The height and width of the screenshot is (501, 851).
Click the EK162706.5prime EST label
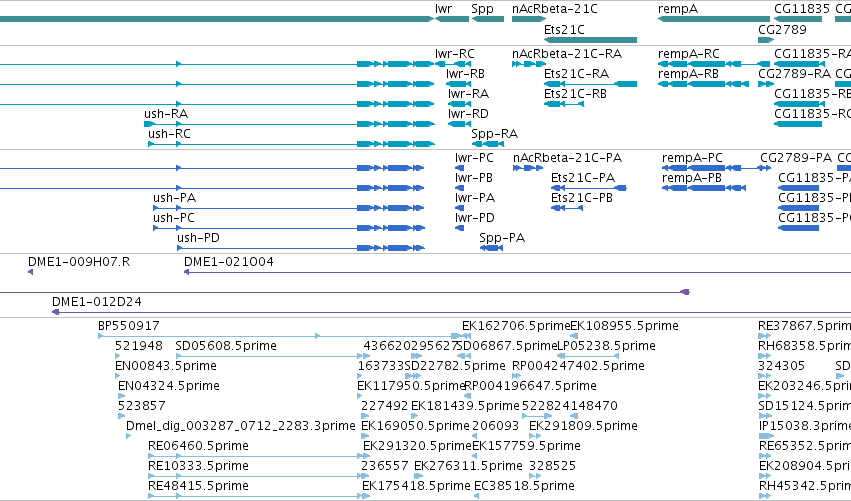(516, 327)
